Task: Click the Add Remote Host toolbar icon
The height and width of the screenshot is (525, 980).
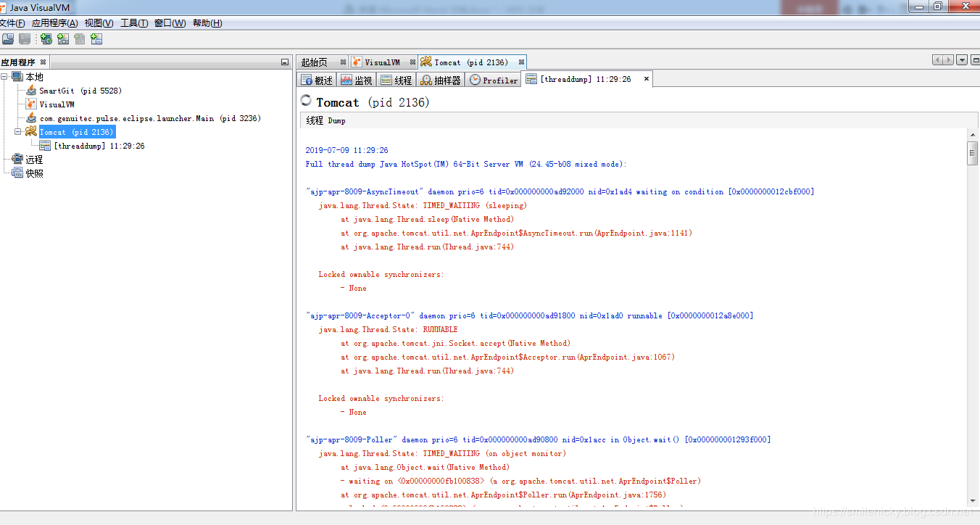Action: coord(46,38)
